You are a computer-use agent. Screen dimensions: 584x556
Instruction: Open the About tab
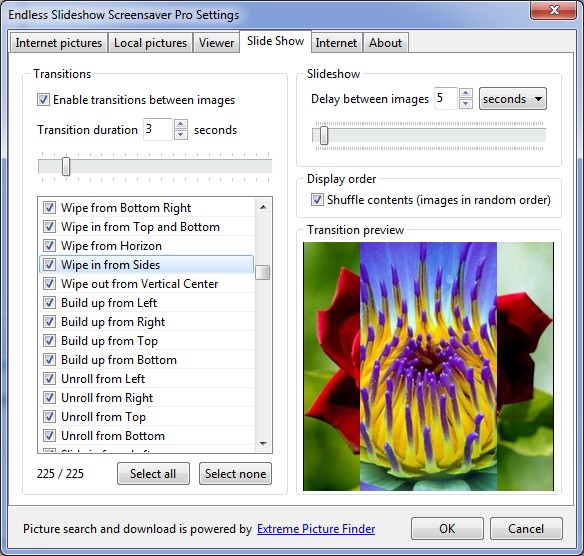pos(385,43)
